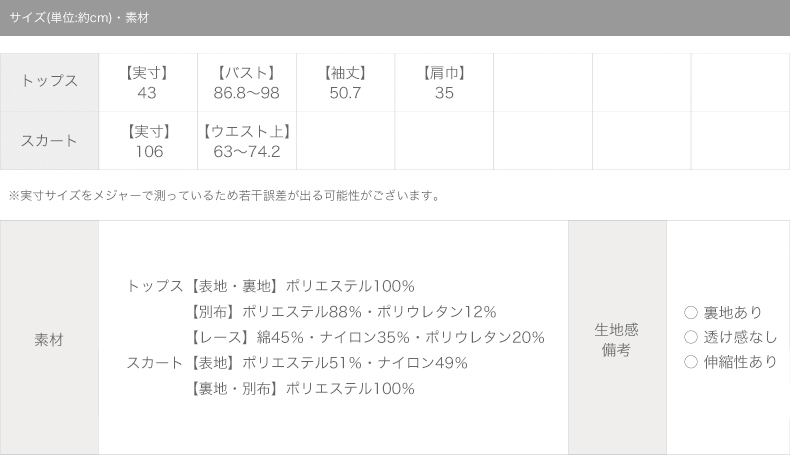790x455 pixels.
Task: Click the 素材 label cell
Action: tap(49, 338)
